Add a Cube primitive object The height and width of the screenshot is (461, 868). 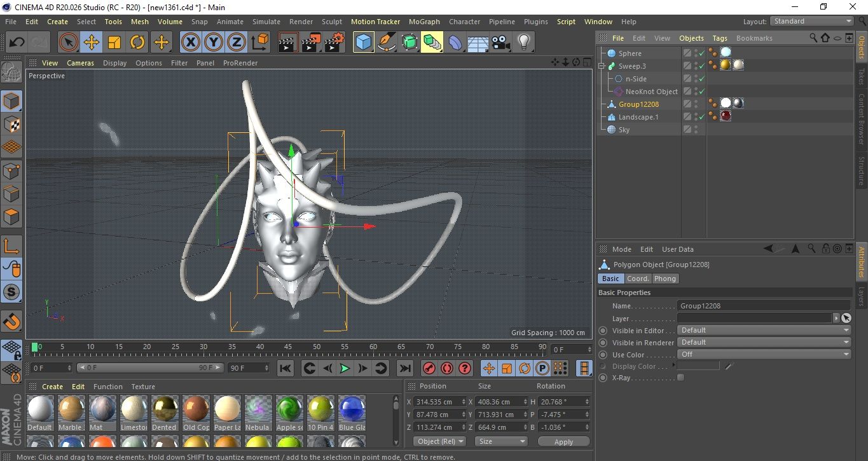coord(363,43)
